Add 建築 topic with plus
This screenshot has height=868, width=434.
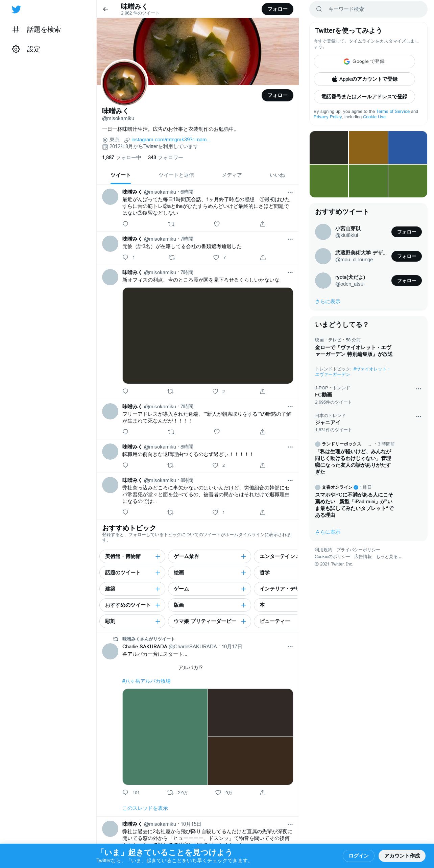tap(158, 589)
